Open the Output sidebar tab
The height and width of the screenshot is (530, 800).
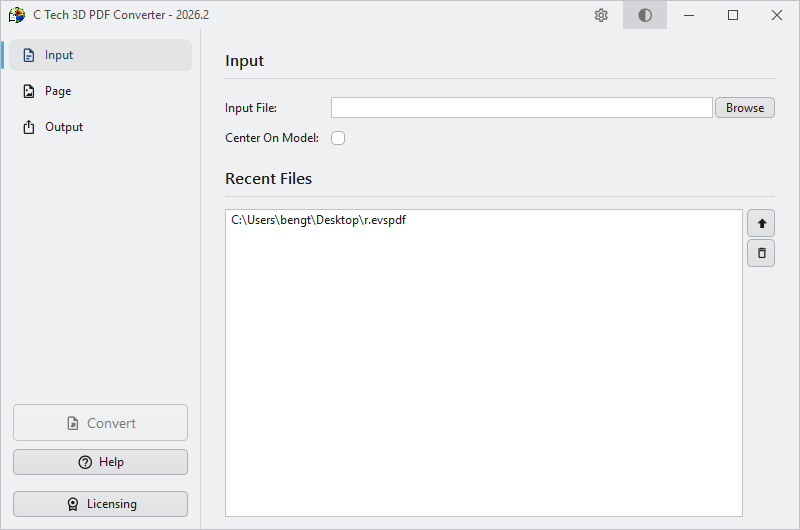coord(101,127)
